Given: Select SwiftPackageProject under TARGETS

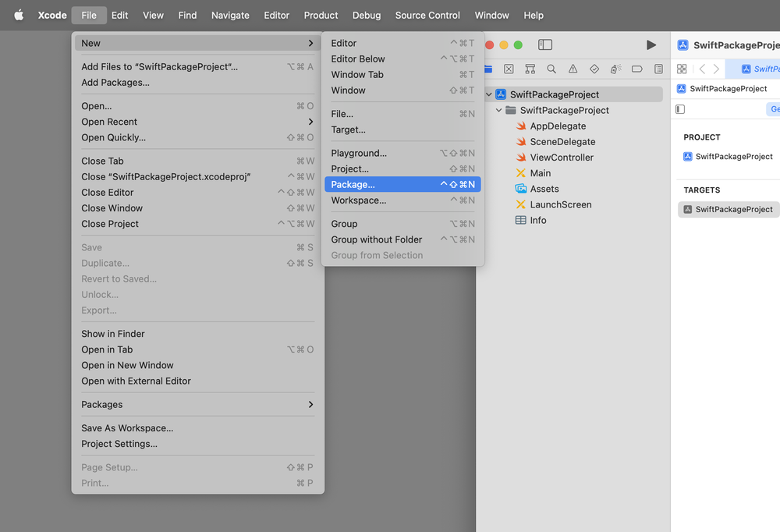Looking at the screenshot, I should tap(733, 209).
